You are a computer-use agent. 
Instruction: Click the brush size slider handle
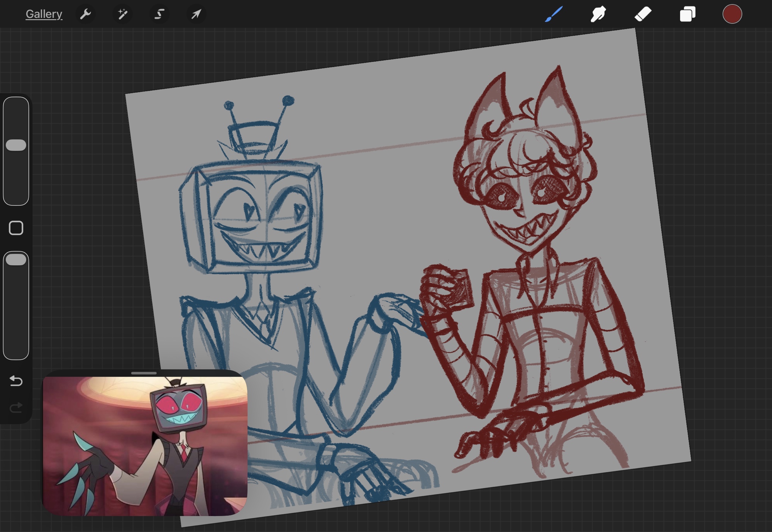pos(16,145)
